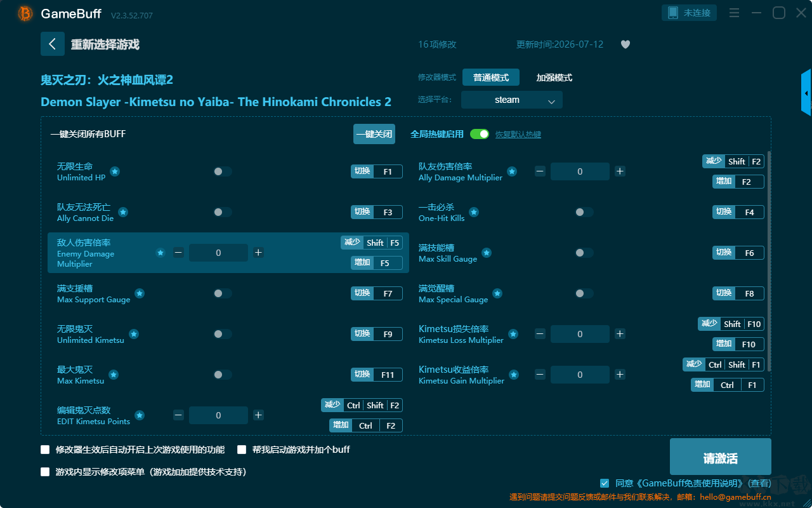The width and height of the screenshot is (812, 508).
Task: Increase Kimetsu Gain Multiplier with plus
Action: click(x=620, y=375)
